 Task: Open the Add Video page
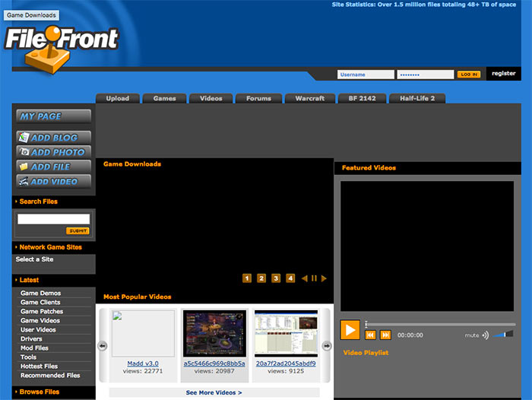click(x=54, y=181)
